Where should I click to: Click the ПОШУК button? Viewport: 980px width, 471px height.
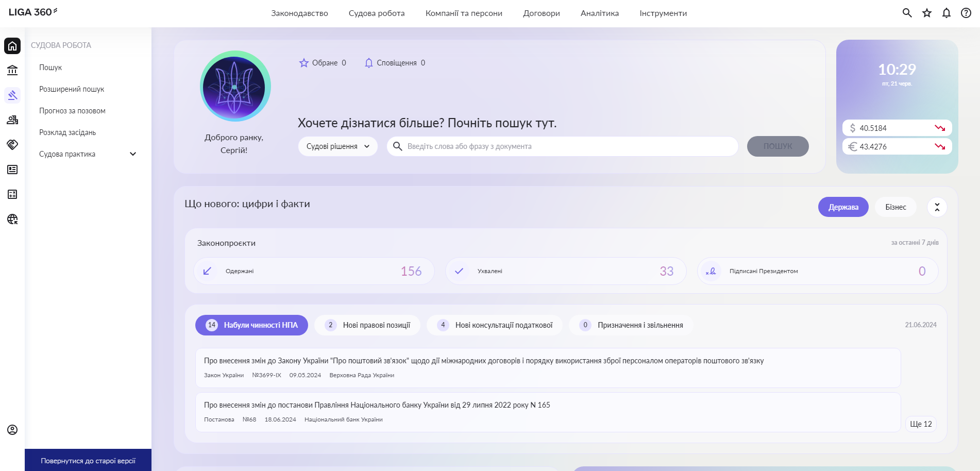coord(778,146)
